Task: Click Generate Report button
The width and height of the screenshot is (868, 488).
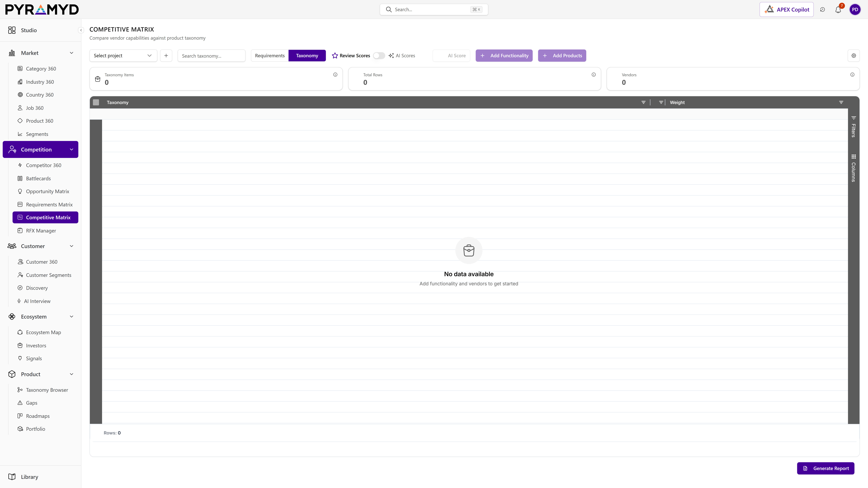Action: 826,468
